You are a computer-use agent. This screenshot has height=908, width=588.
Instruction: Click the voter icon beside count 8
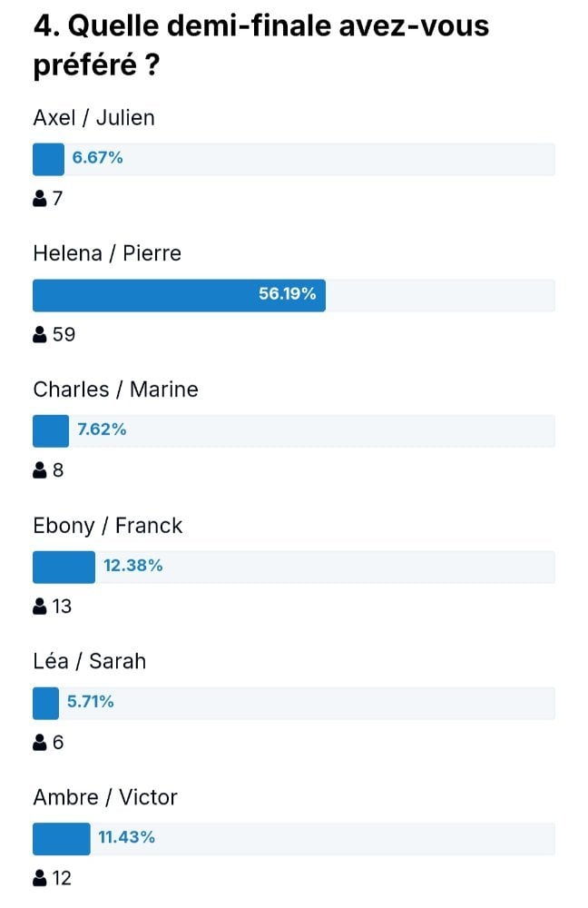(39, 470)
